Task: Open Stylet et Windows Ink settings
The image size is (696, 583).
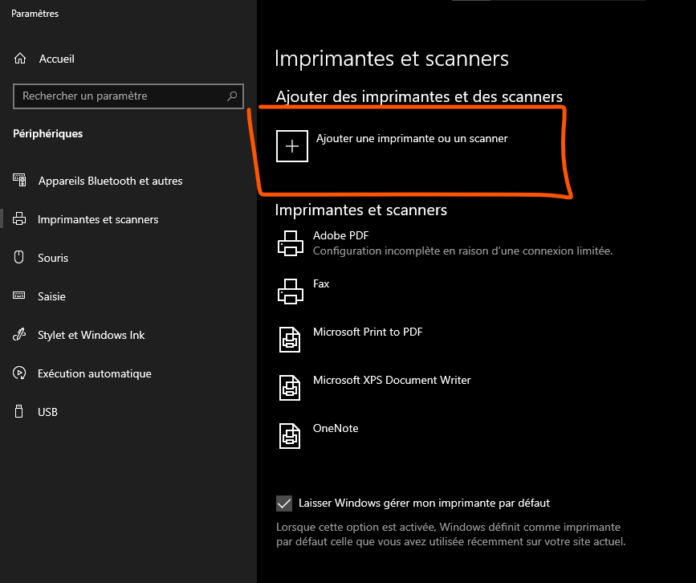Action: click(x=91, y=335)
